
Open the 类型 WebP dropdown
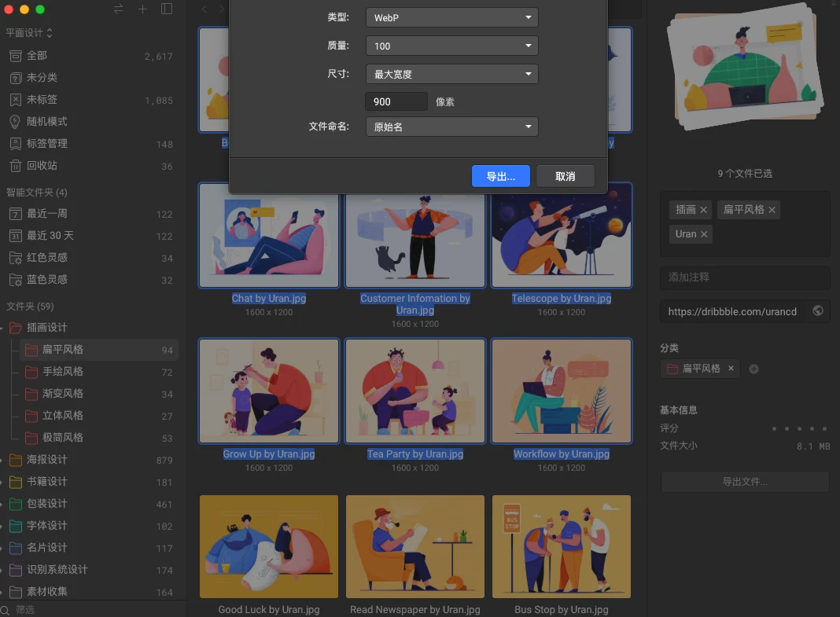click(451, 17)
